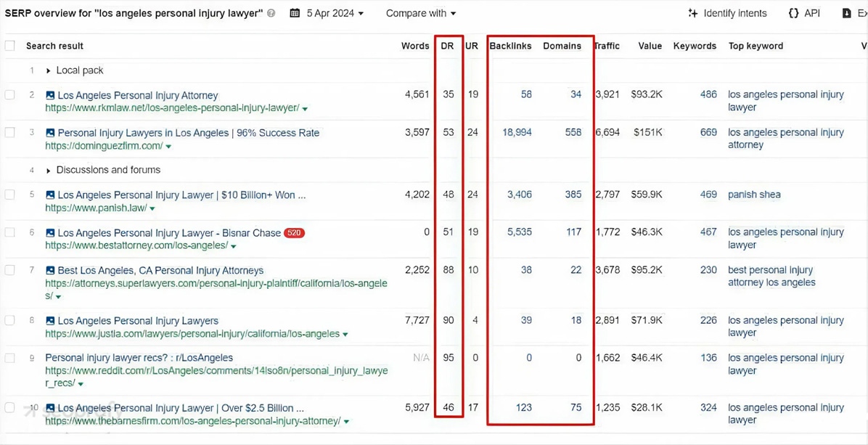The image size is (868, 445).
Task: Sort by the Traffic column header
Action: click(x=607, y=46)
